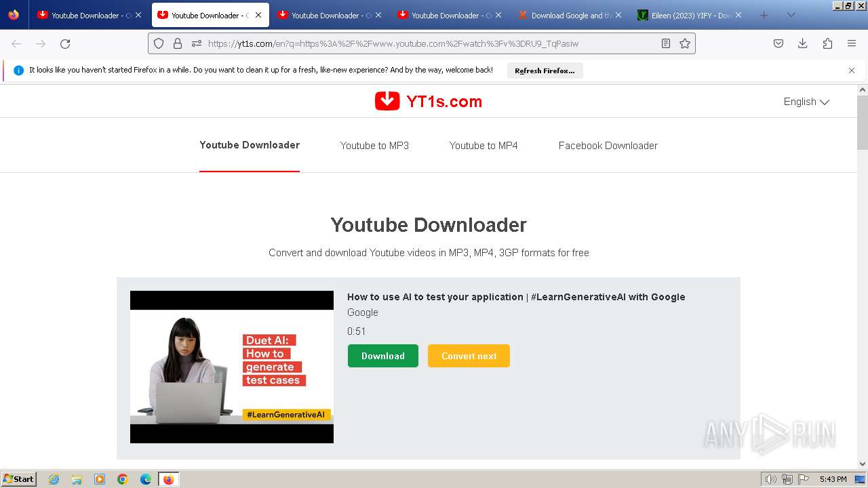Close the Eileen (2023) YIFY tab
This screenshot has height=488, width=868.
738,15
